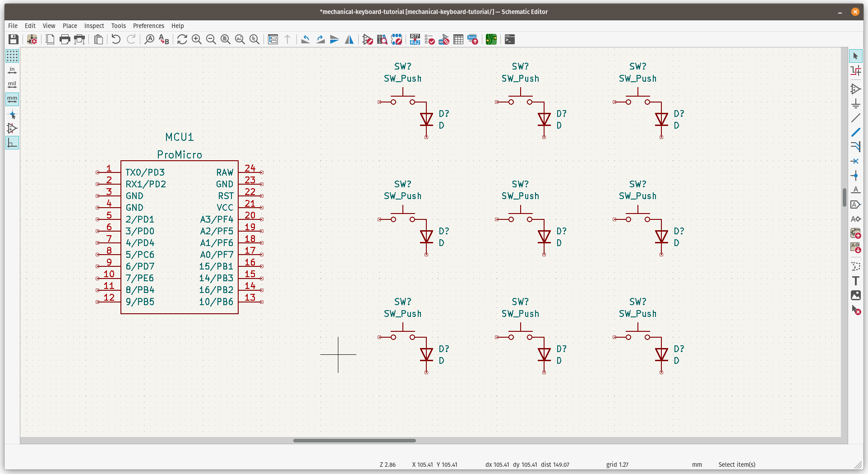Screen dimensions: 868x474
Task: Select the Wire tool
Action: [x=855, y=132]
